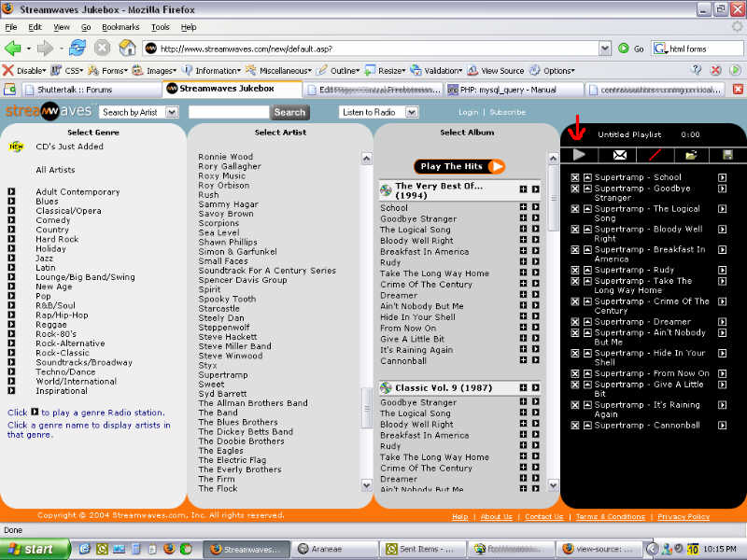Viewport: 747px width, 560px height.
Task: Select Steely Dan in artist list
Action: click(221, 317)
